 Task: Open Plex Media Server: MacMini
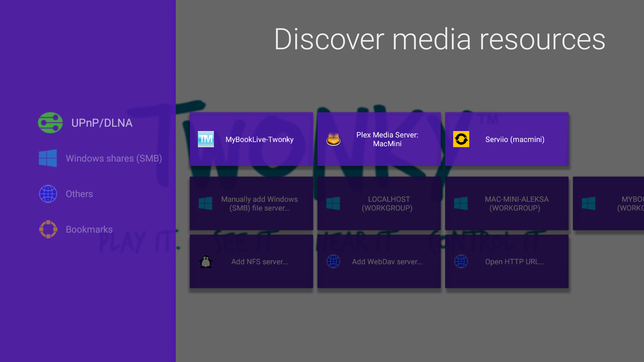pyautogui.click(x=379, y=139)
